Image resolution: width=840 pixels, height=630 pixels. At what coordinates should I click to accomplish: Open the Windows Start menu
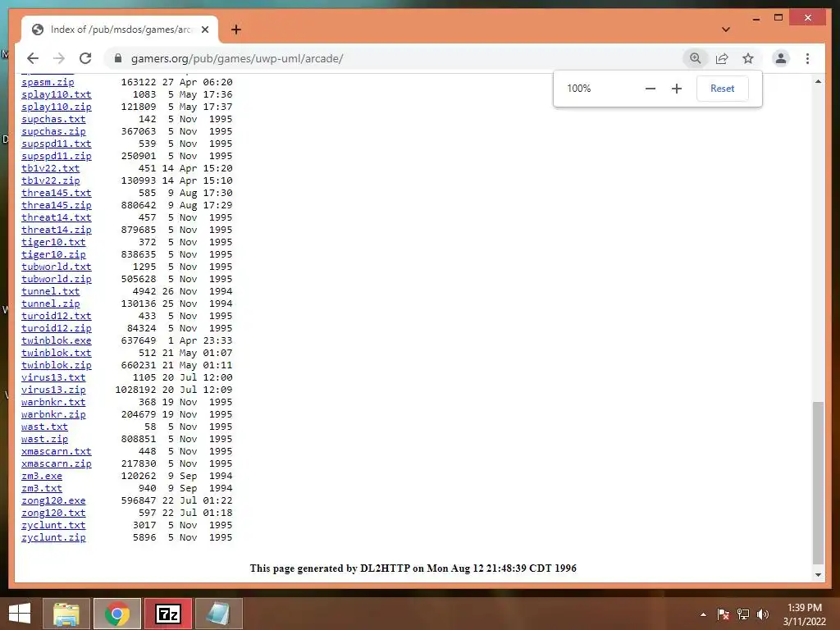[x=20, y=614]
